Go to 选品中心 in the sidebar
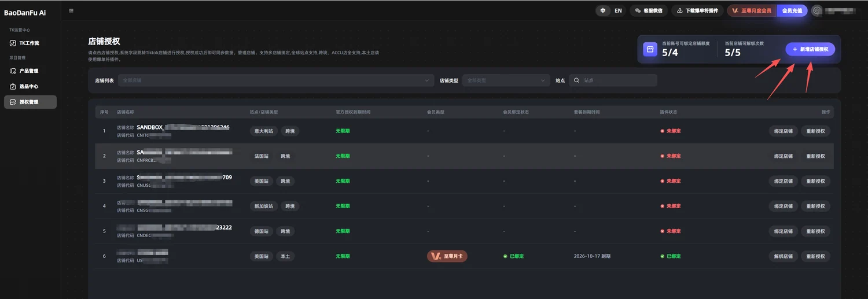Viewport: 868px width, 299px height. tap(30, 86)
